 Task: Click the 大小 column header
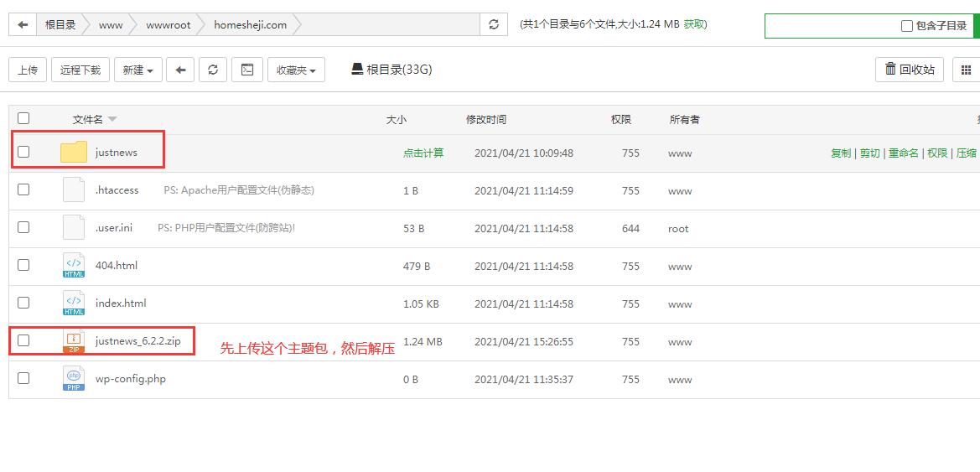tap(397, 119)
